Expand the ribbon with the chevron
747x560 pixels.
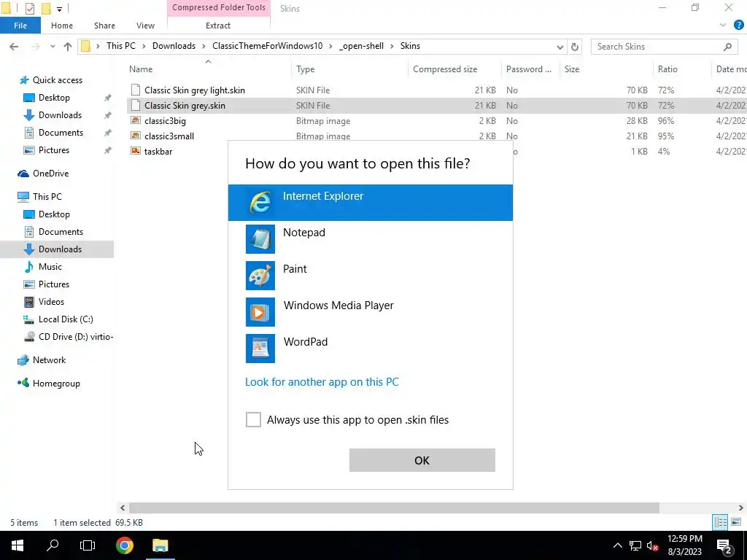pos(723,26)
